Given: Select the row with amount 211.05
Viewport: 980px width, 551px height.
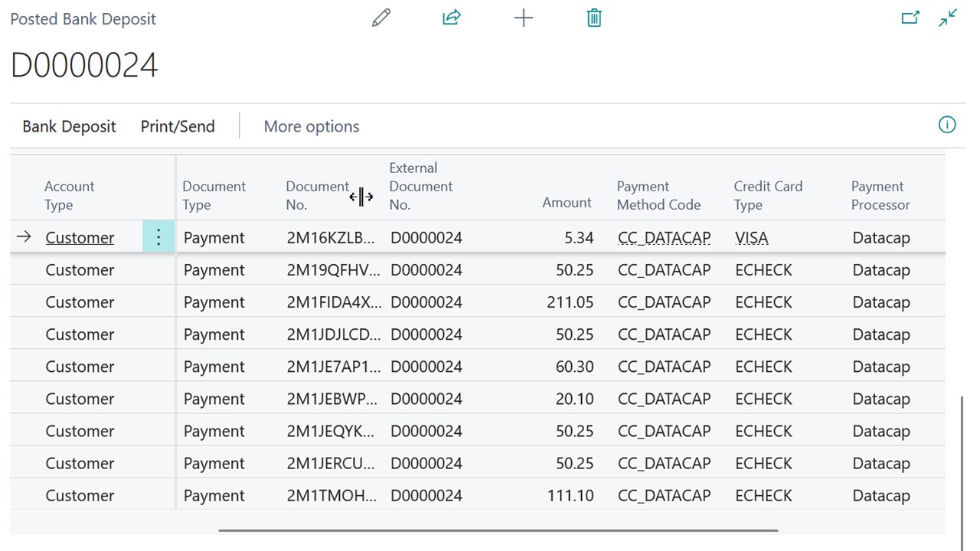Looking at the screenshot, I should pyautogui.click(x=570, y=302).
